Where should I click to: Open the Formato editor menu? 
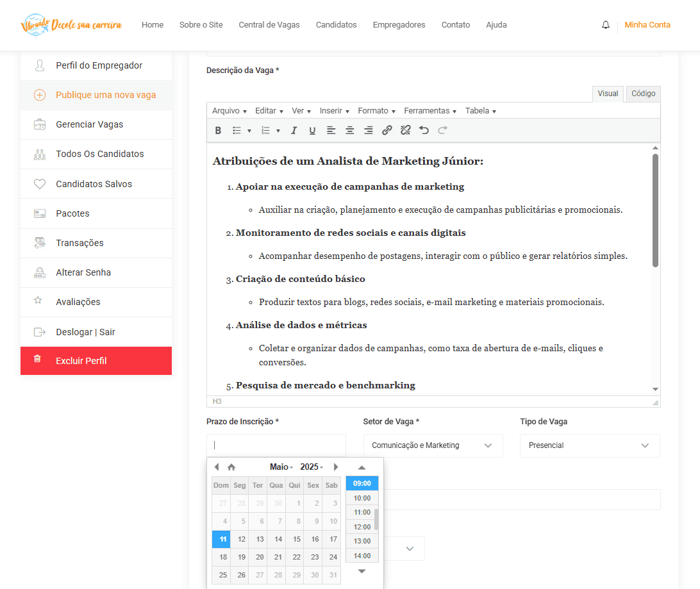[376, 111]
